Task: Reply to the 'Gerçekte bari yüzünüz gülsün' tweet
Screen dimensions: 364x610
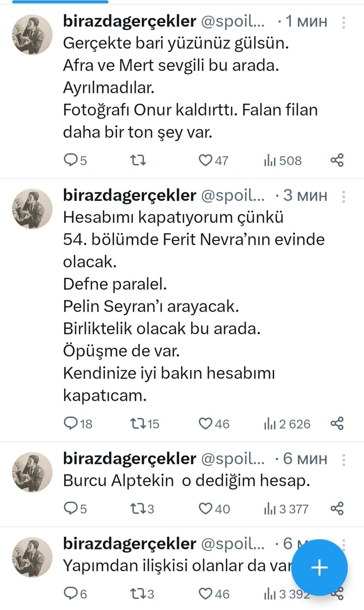Action: pos(71,160)
